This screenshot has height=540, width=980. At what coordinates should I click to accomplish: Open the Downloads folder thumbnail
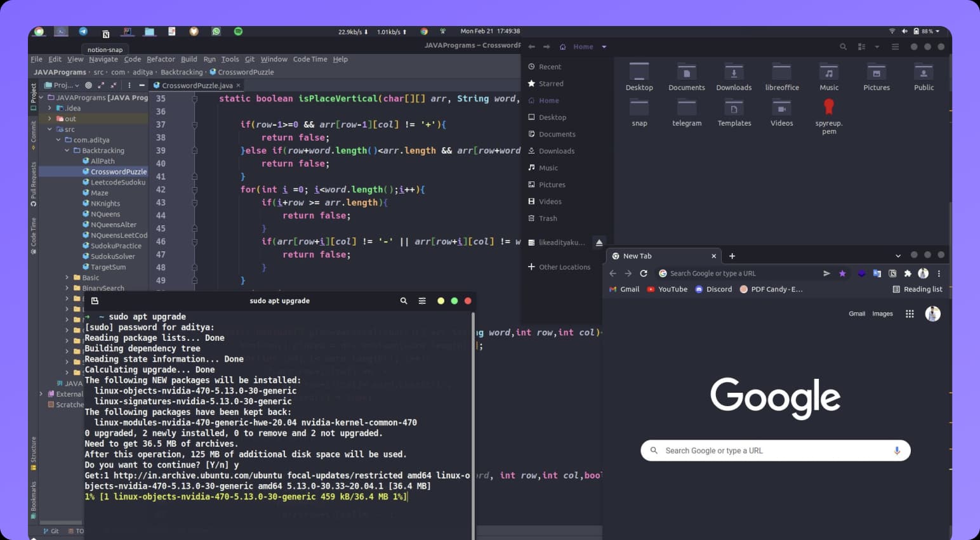pyautogui.click(x=734, y=77)
